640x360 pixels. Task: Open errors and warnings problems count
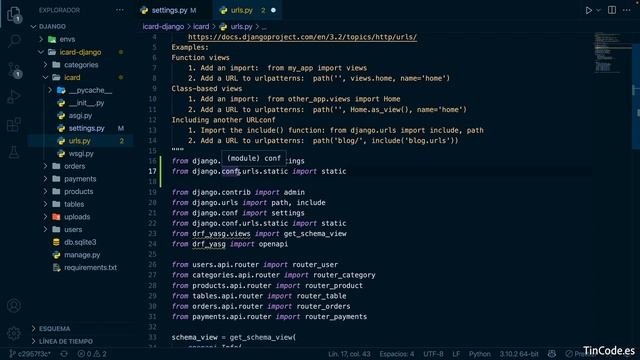click(92, 354)
